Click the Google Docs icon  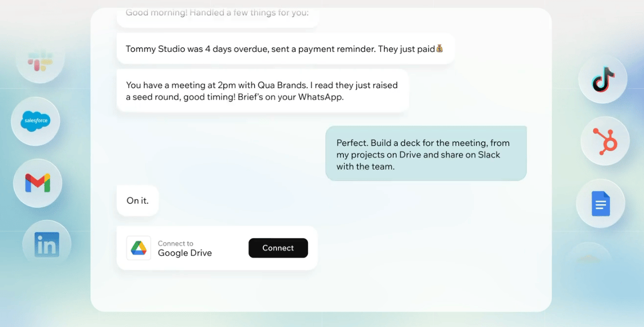(x=601, y=203)
